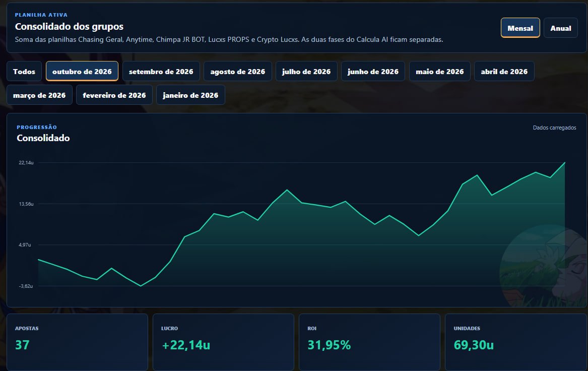Click the 22,14u axis label
The height and width of the screenshot is (371, 588).
26,162
